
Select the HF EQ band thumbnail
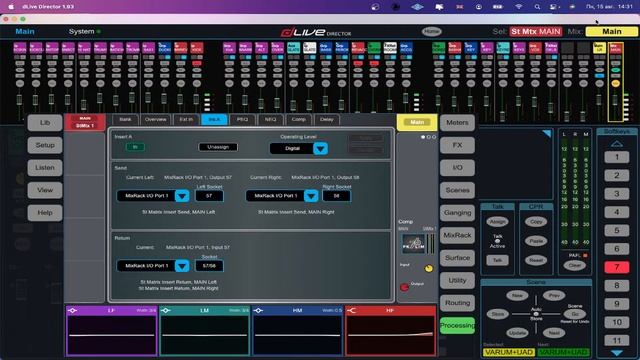tap(391, 331)
